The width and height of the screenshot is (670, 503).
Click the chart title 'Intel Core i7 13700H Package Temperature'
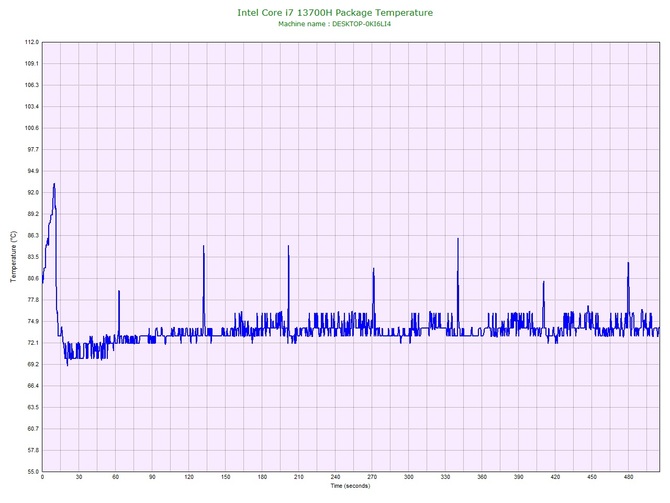click(x=335, y=13)
